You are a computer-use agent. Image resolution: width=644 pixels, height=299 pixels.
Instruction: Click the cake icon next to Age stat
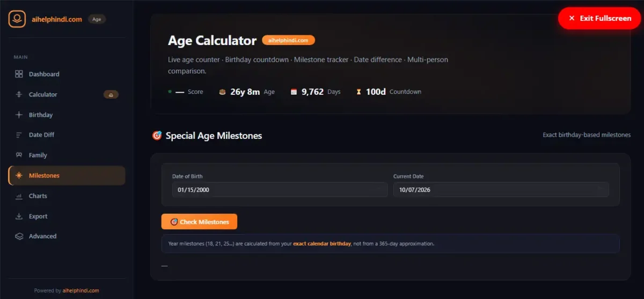222,92
